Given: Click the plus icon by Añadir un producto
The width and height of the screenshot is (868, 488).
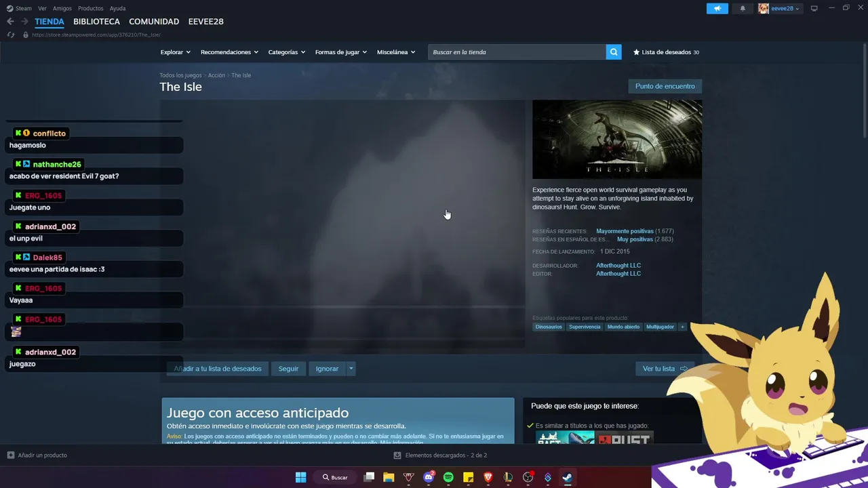Looking at the screenshot, I should tap(11, 455).
